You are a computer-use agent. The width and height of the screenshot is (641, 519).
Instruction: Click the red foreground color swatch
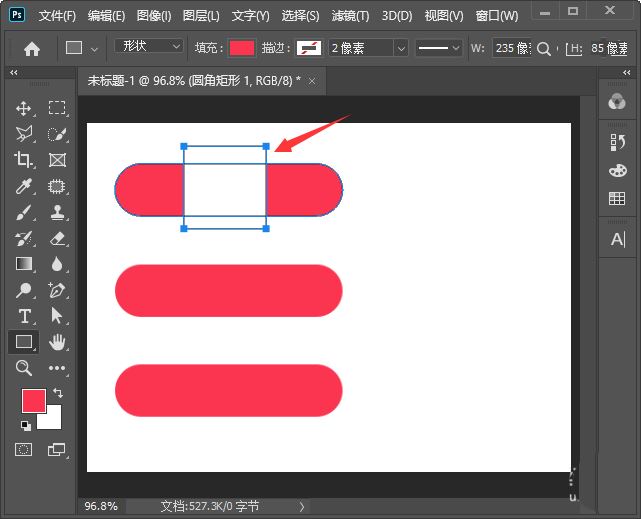[34, 401]
